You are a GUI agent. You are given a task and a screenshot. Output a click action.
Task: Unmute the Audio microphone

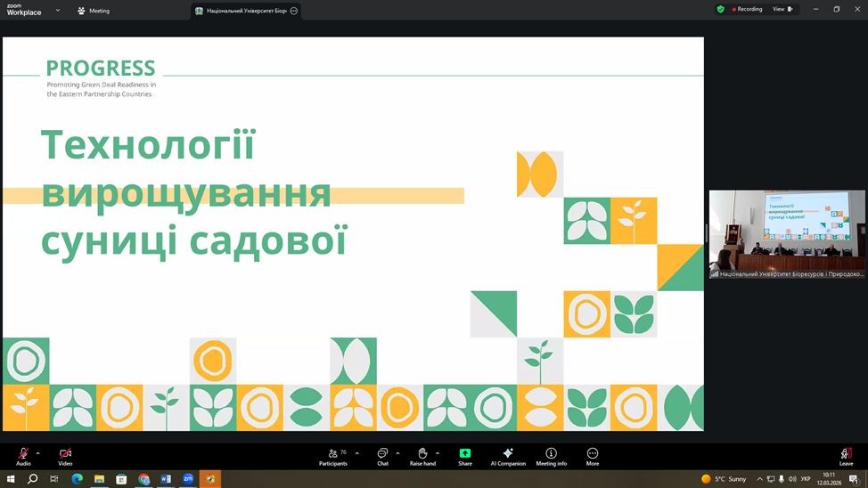tap(23, 457)
